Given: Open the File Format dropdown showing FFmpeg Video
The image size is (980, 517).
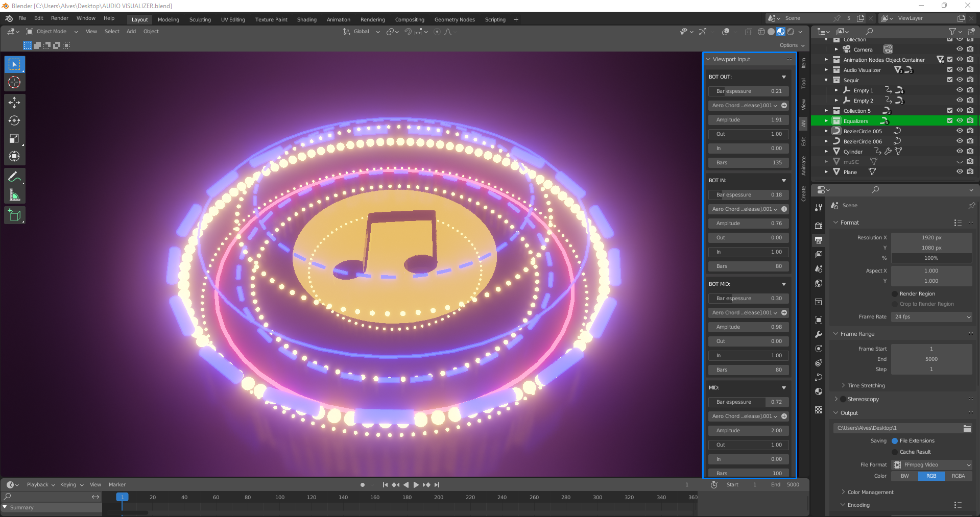Looking at the screenshot, I should 931,464.
